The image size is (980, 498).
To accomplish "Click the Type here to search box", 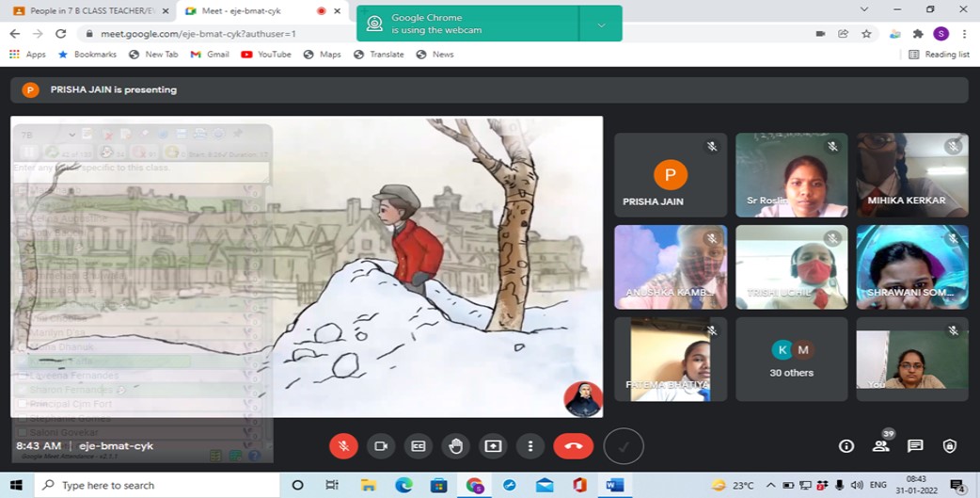I will coord(156,485).
